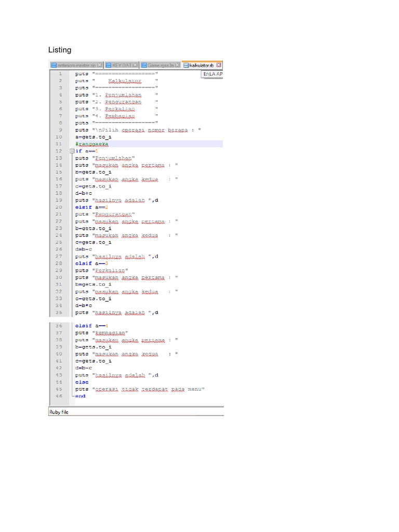Click 'elsif a==2' on line 20
The image size is (399, 532).
coord(91,207)
